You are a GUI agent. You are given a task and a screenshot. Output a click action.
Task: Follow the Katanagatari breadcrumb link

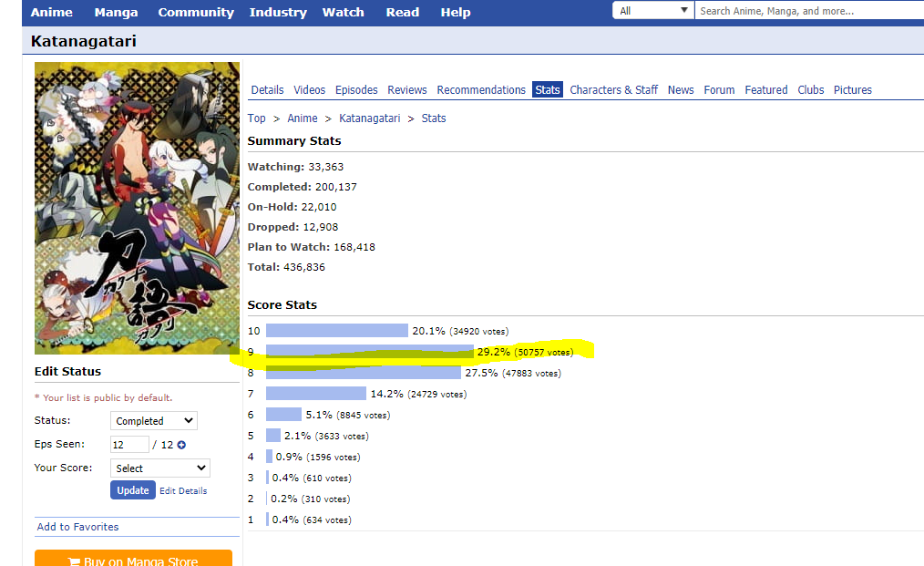pos(369,118)
